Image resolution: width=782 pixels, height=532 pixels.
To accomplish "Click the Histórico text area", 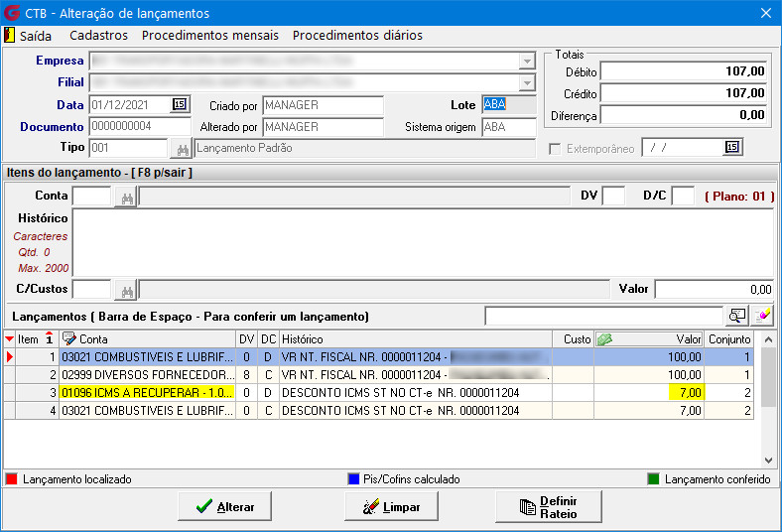I will (423, 243).
